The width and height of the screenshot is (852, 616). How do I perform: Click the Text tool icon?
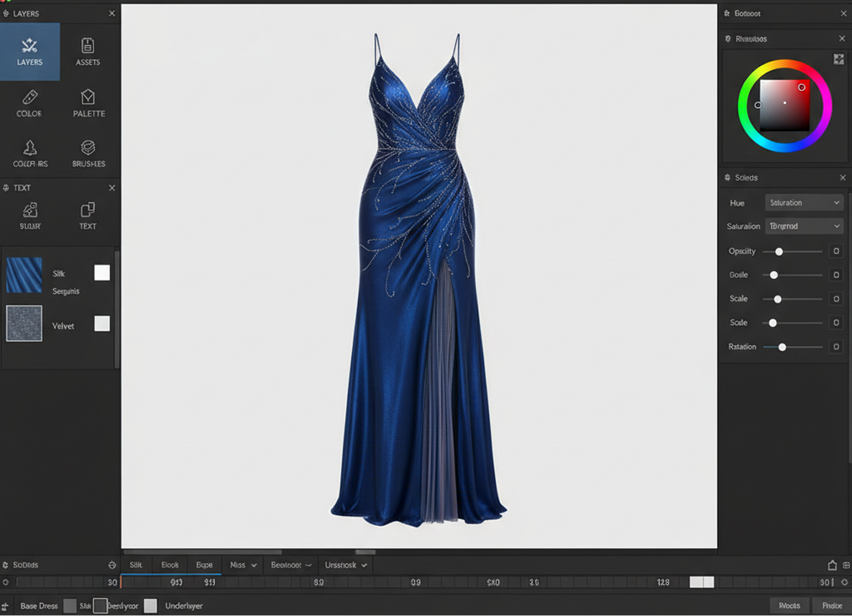(x=88, y=215)
